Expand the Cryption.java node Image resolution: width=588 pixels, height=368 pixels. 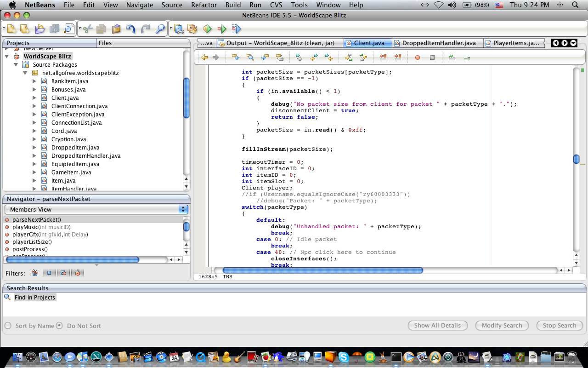[34, 139]
